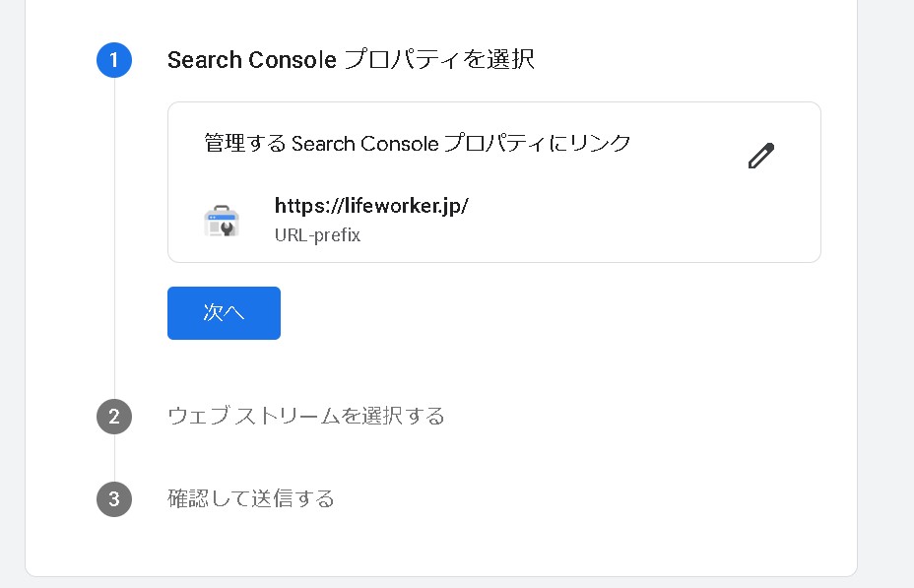Click the pencil edit icon
The width and height of the screenshot is (914, 588).
coord(761,156)
